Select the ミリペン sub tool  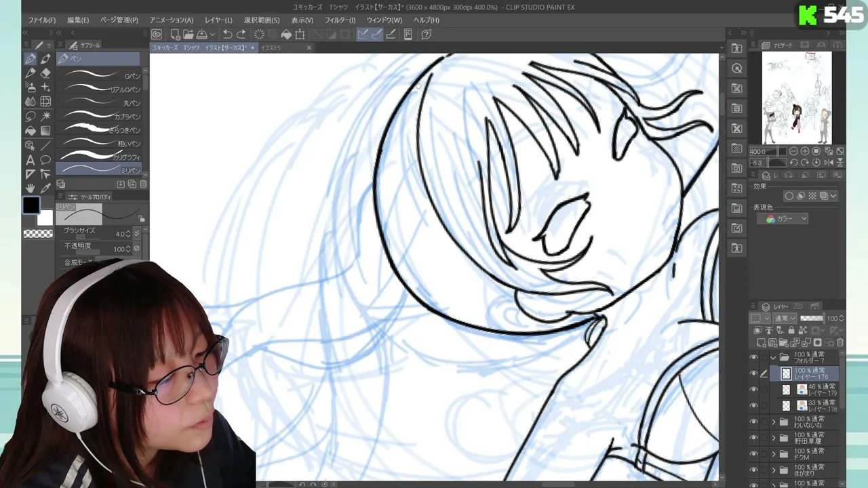[99, 169]
